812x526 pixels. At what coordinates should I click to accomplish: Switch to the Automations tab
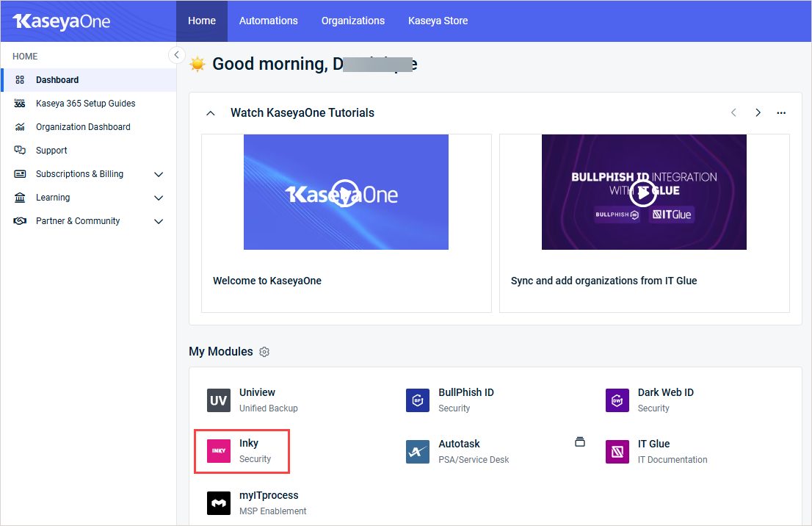click(x=268, y=21)
